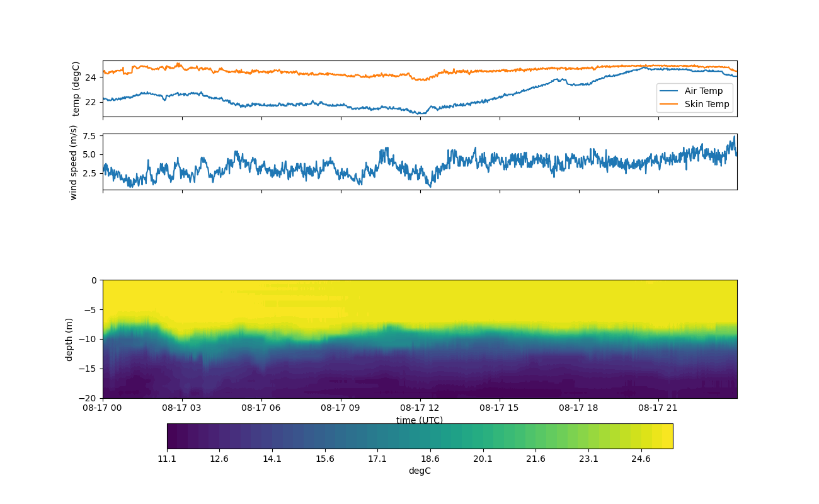Viewport: 819px width, 504px height.
Task: Click the Air Temp legend label
Action: pos(703,91)
